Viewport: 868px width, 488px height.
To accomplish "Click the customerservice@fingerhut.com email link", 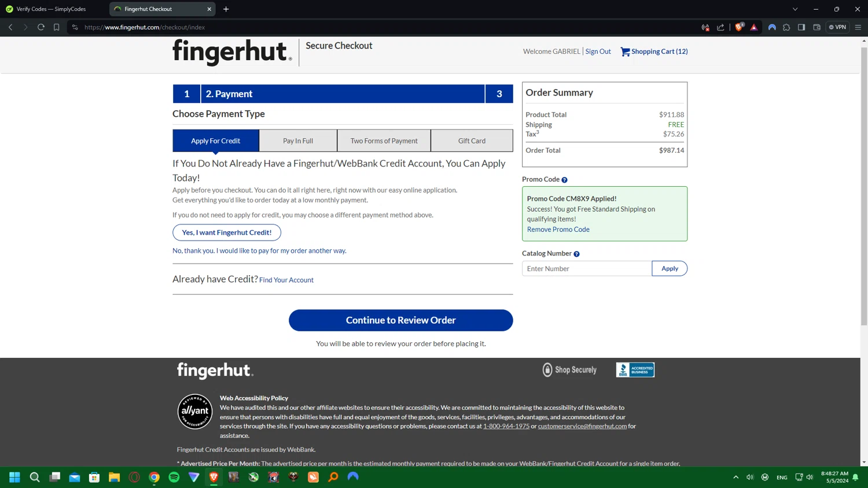I will click(x=582, y=426).
